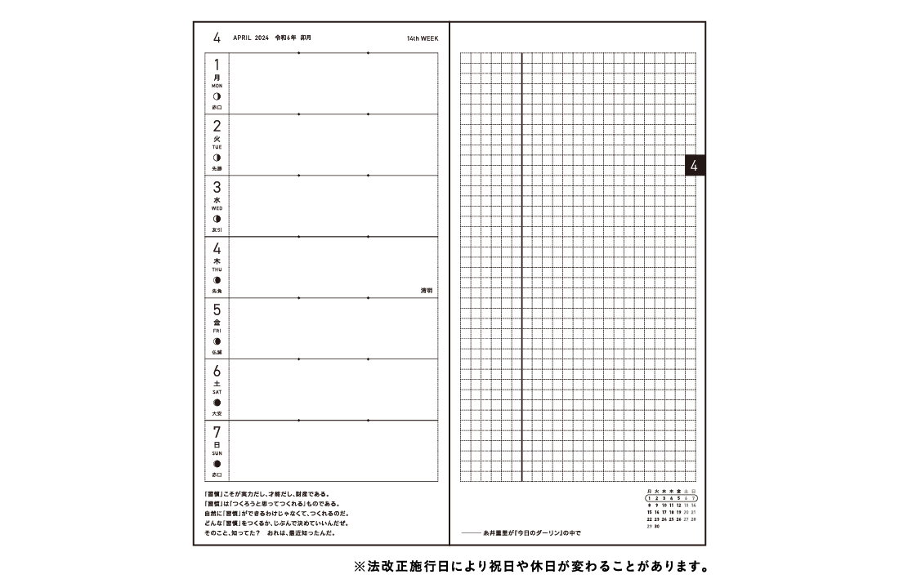Click the large date number 2
899x588 pixels.
(217, 127)
